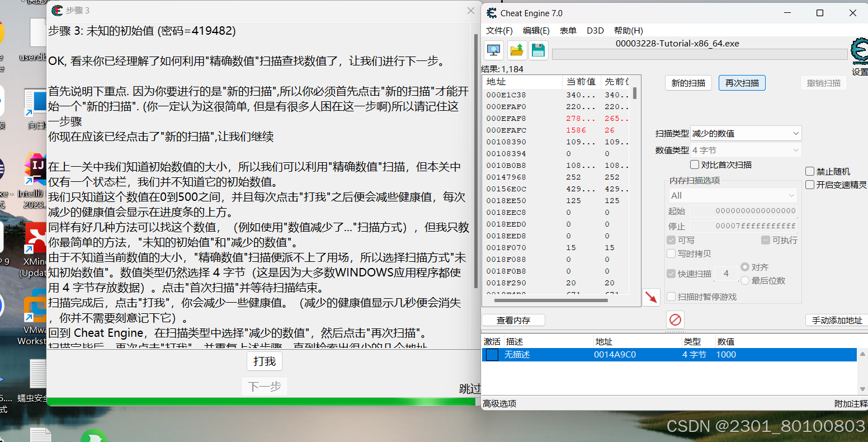The height and width of the screenshot is (442, 868).
Task: Open the 文件(F) menu
Action: (499, 30)
